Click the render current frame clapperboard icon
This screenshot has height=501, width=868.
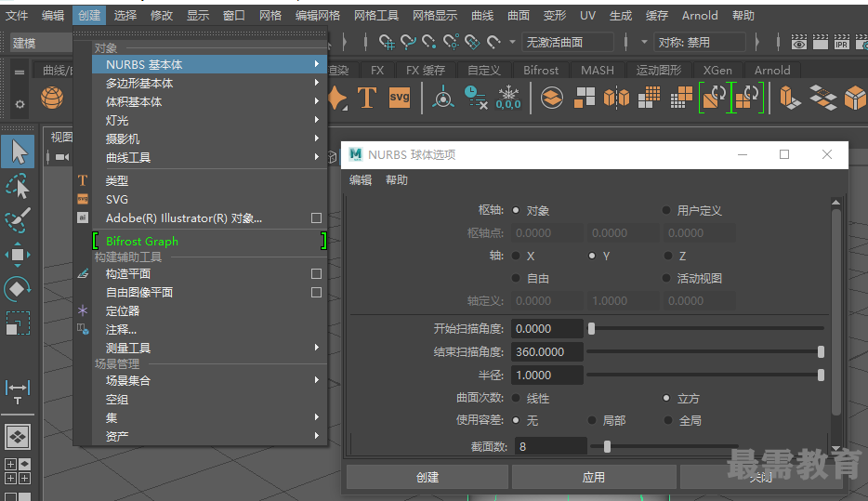[x=820, y=42]
